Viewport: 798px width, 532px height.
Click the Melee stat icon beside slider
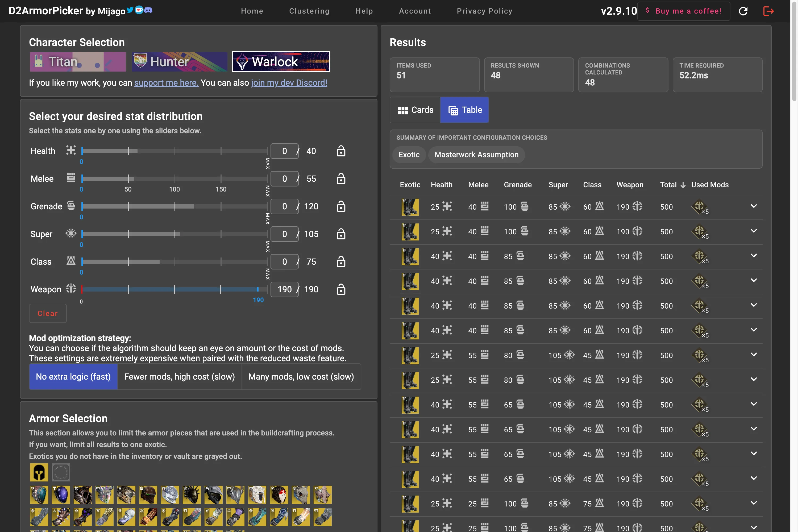tap(71, 178)
